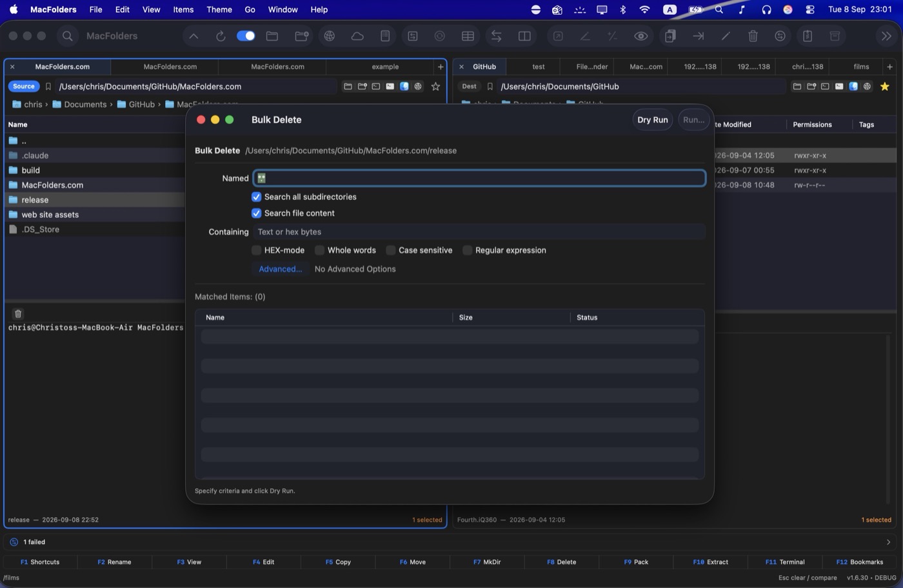
Task: Click the F8 Delete button
Action: pos(562,562)
